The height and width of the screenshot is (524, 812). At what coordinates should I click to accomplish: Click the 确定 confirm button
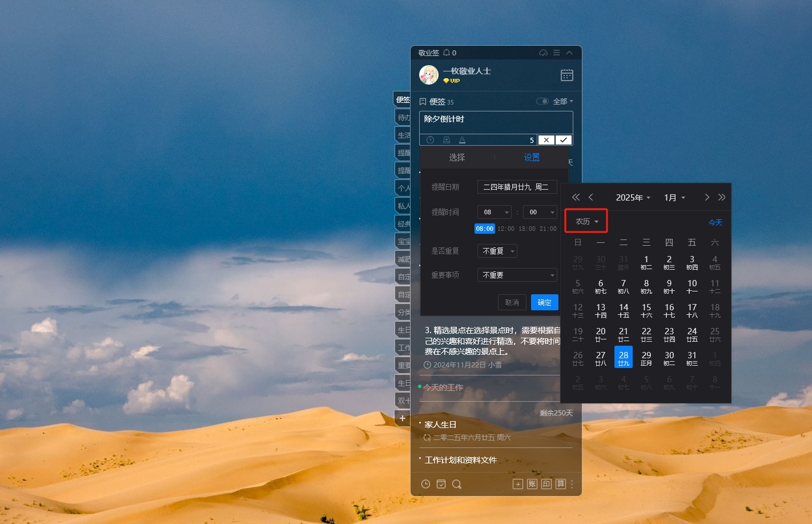coord(545,302)
